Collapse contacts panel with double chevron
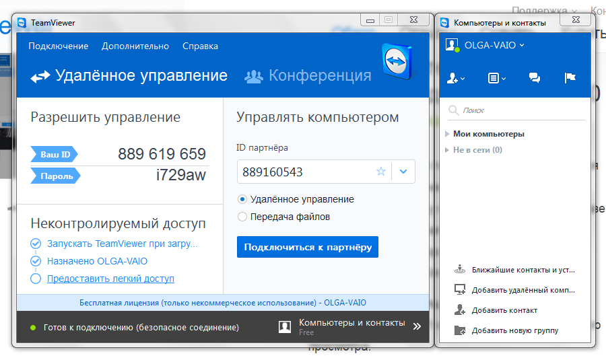 point(417,326)
